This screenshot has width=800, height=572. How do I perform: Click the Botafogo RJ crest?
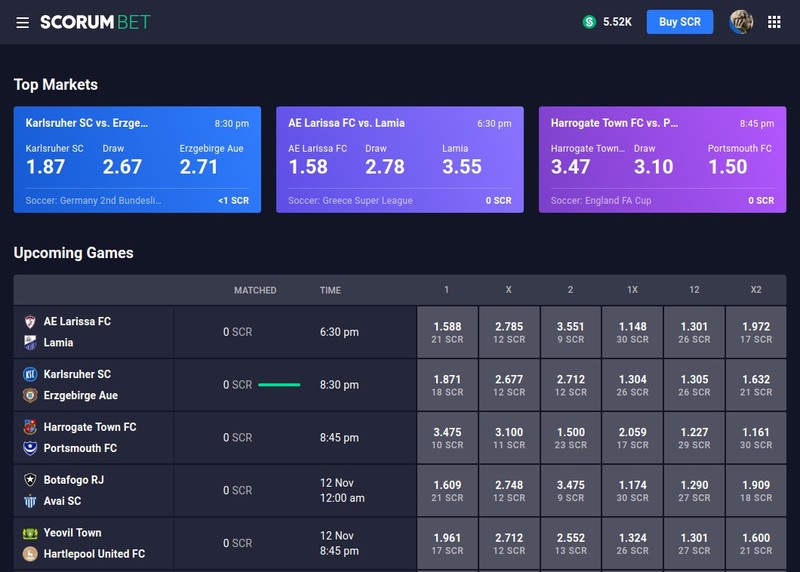pyautogui.click(x=30, y=480)
